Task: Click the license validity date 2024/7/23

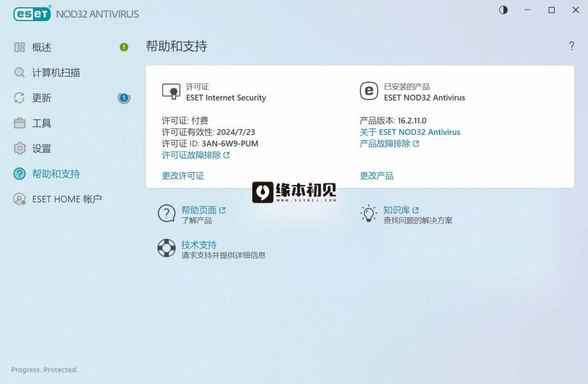Action: coord(236,132)
